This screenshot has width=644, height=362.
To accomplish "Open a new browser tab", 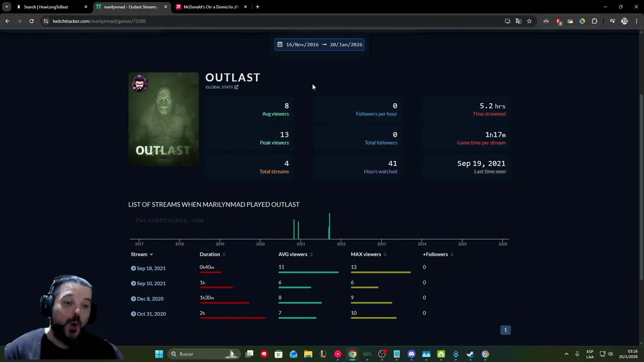I will pyautogui.click(x=257, y=7).
